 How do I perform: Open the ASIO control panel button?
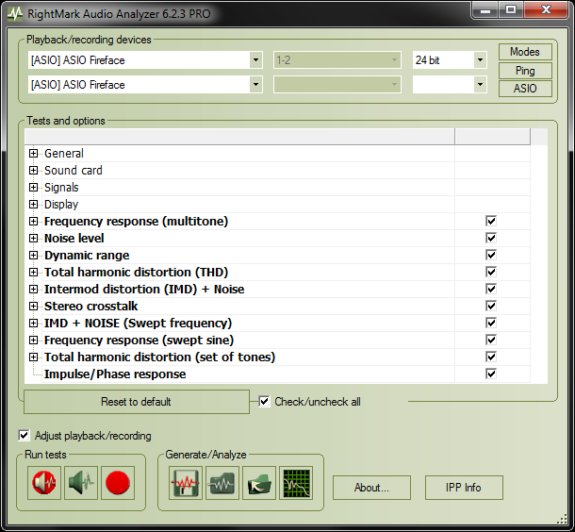525,88
